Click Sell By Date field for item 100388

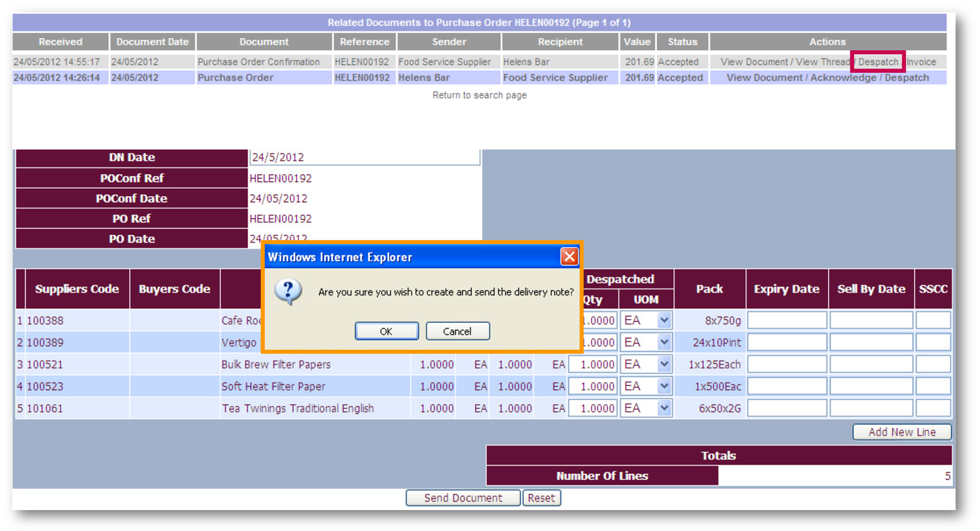(x=871, y=320)
